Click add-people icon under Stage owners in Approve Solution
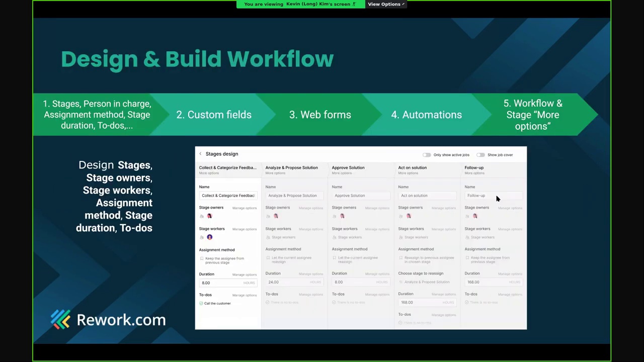The height and width of the screenshot is (362, 644). point(335,216)
